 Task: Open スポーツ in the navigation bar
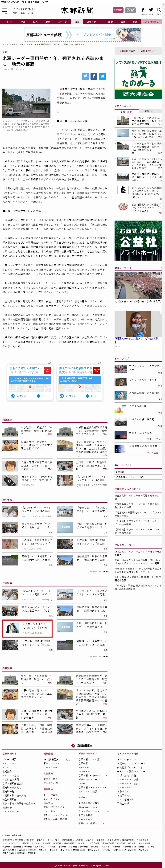62,22
